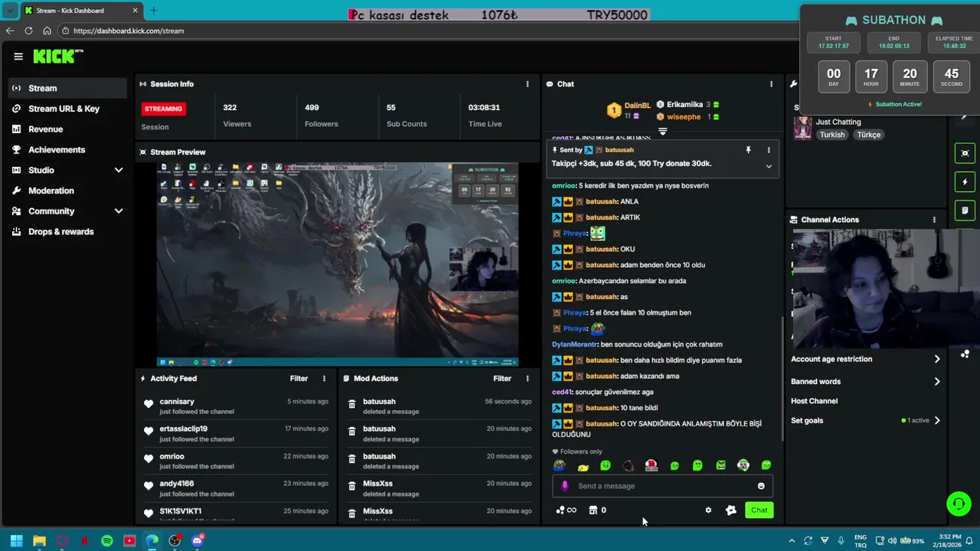Pick the angry green square emote
Image resolution: width=980 pixels, height=551 pixels.
pos(720,465)
